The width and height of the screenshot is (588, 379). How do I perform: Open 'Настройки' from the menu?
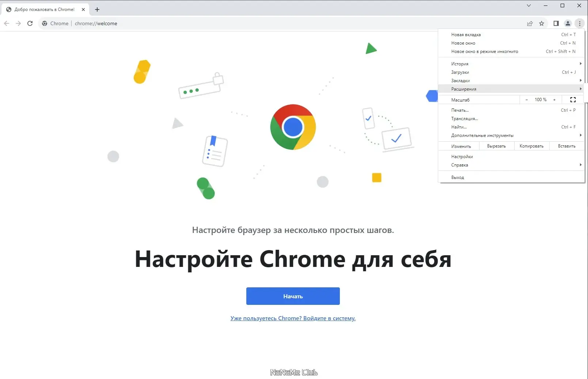pos(511,157)
